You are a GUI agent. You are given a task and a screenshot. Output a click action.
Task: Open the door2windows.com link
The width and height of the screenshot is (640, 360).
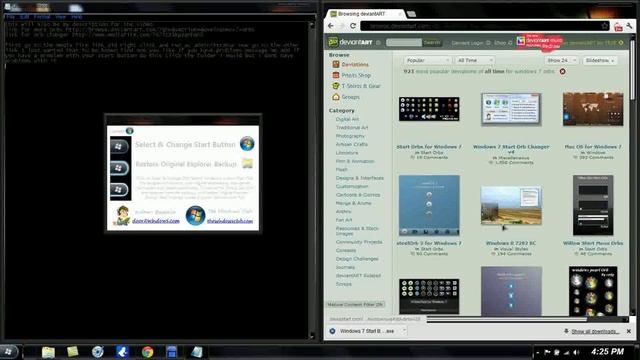click(x=156, y=221)
